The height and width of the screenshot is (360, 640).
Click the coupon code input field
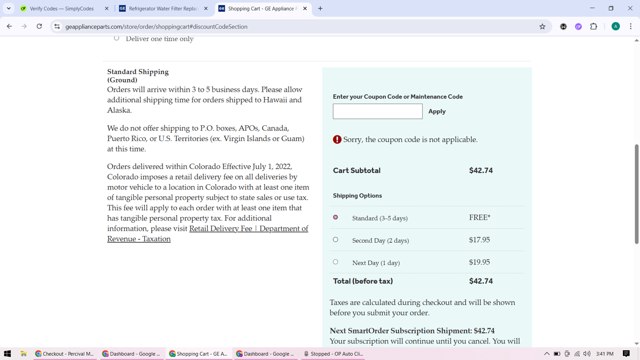(x=378, y=111)
